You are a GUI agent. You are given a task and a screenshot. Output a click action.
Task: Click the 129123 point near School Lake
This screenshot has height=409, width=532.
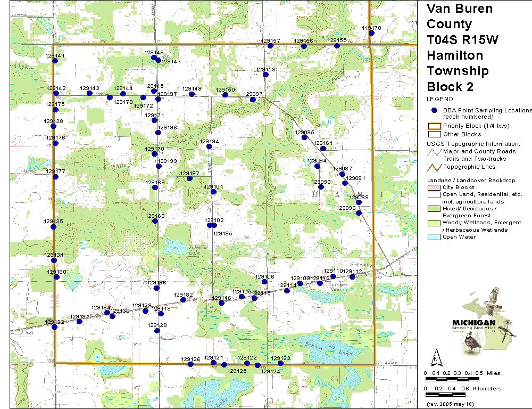[x=281, y=363]
